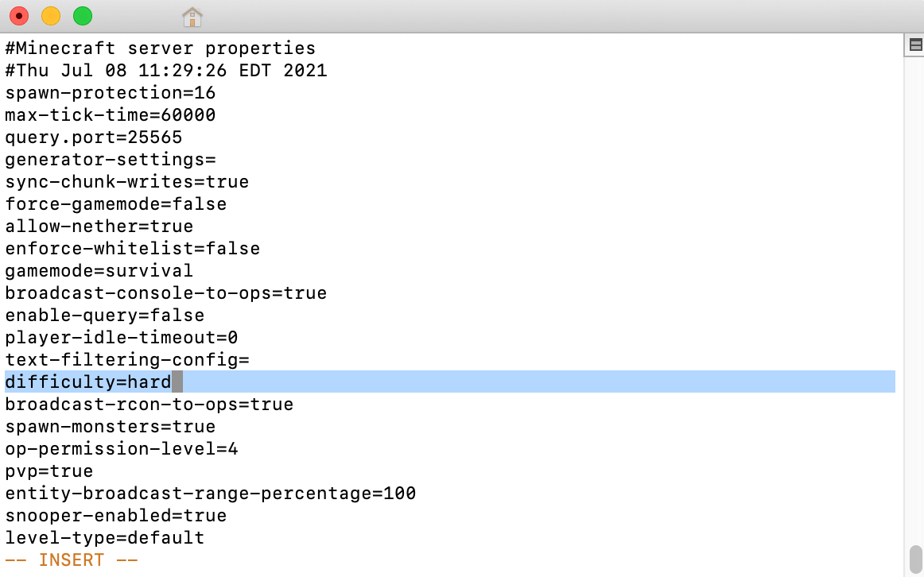
Task: Click the spawn-monsters=true line
Action: [x=110, y=427]
